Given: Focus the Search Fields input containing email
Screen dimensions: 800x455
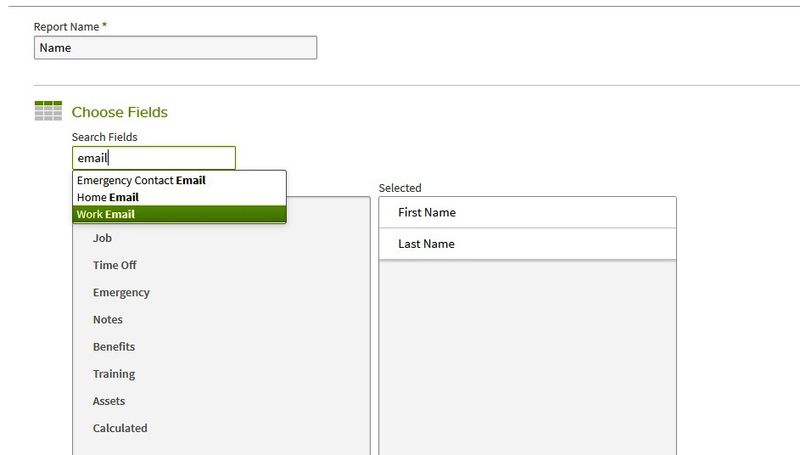Looking at the screenshot, I should 154,158.
